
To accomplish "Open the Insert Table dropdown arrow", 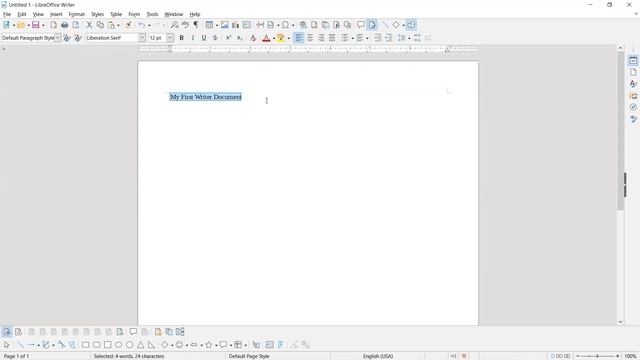I will tap(217, 25).
